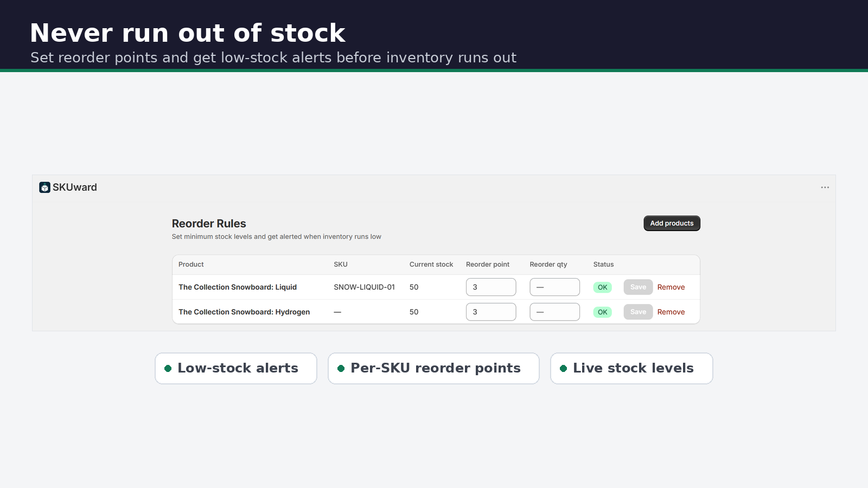Save the Snowboard: Liquid rule

pos(638,287)
